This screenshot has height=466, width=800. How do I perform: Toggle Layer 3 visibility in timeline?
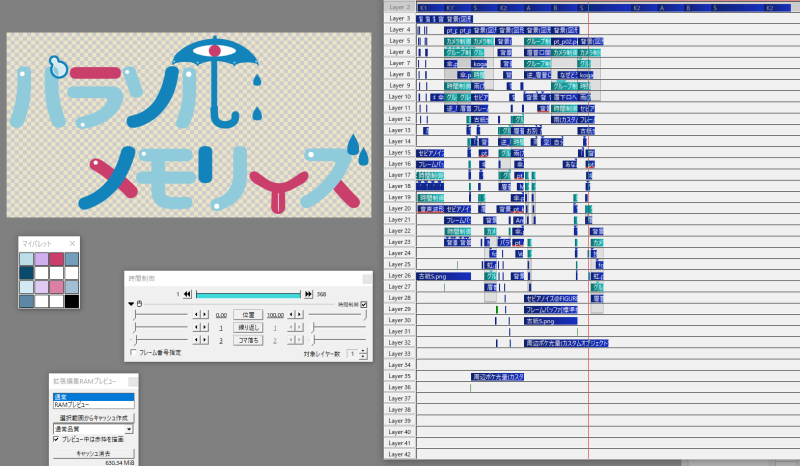[400, 18]
